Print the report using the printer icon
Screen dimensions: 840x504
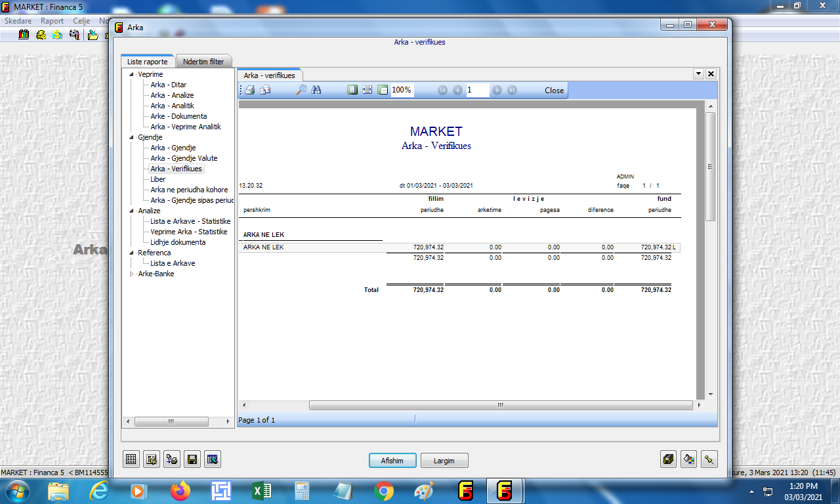click(250, 90)
